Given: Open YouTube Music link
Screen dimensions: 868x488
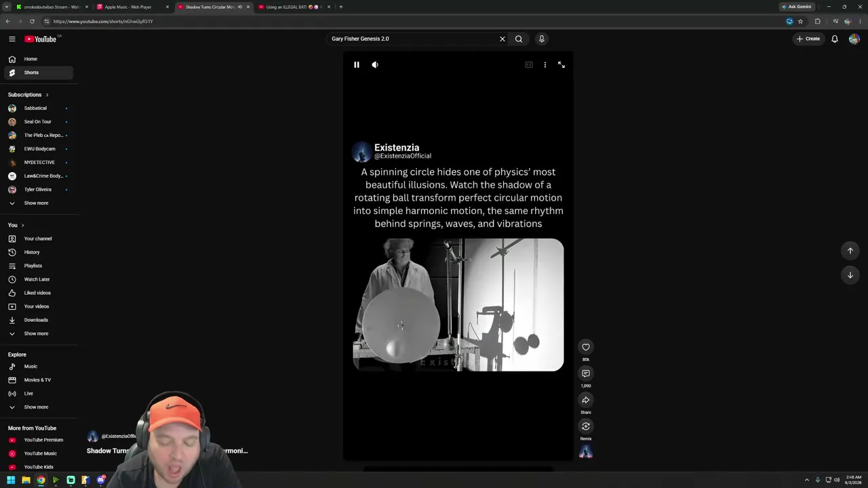Looking at the screenshot, I should click(37, 453).
